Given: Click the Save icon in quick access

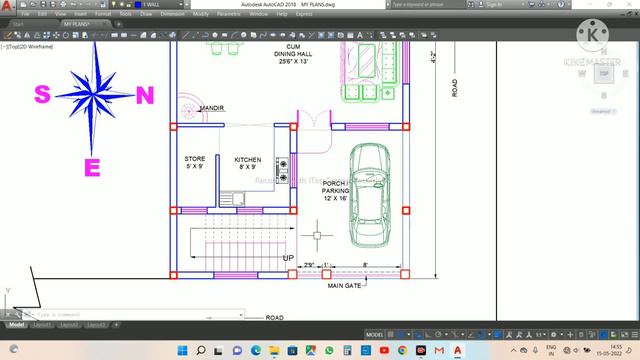Looking at the screenshot, I should [43, 4].
